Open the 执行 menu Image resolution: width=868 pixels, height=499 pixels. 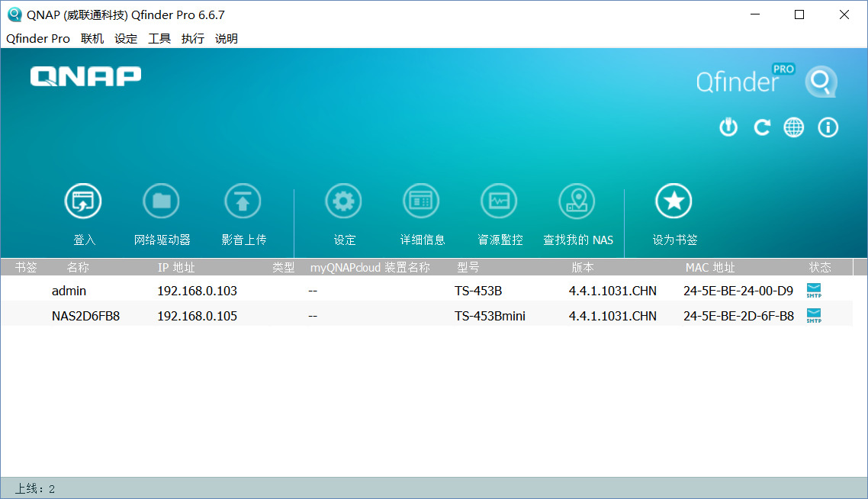coord(193,39)
